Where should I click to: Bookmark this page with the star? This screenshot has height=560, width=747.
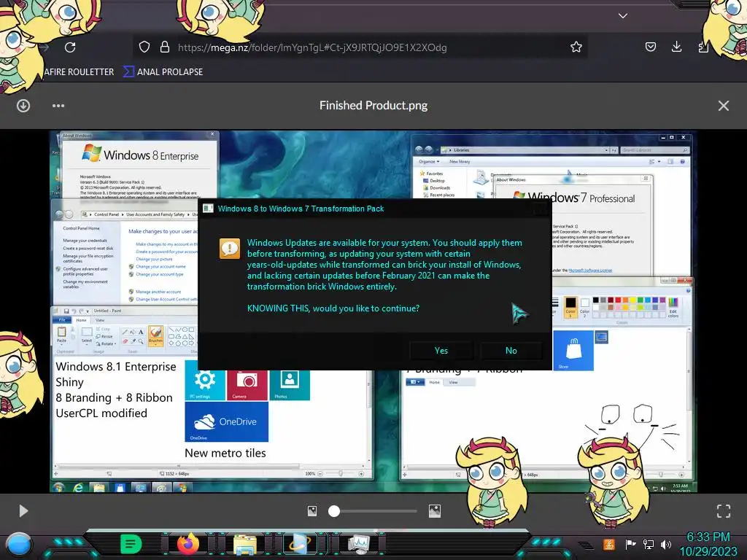pos(576,47)
